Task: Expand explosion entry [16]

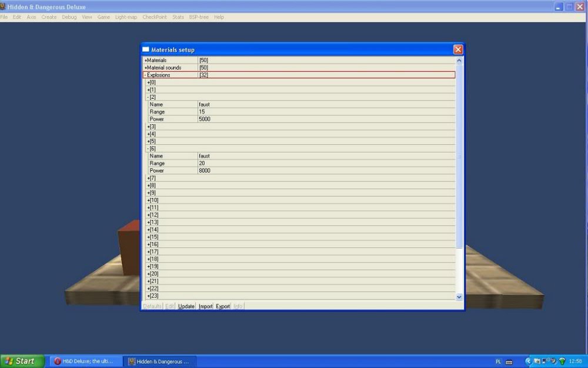Action: 149,244
